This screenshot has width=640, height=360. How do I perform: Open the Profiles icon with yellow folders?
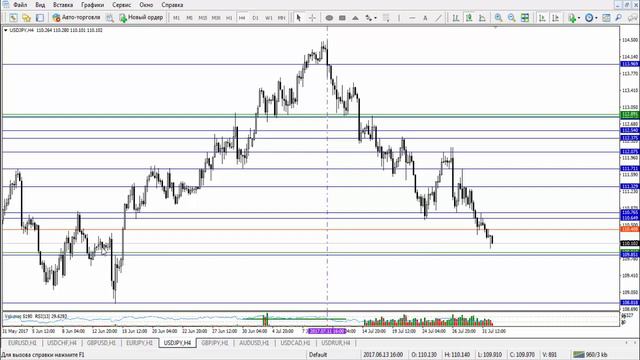coord(27,18)
